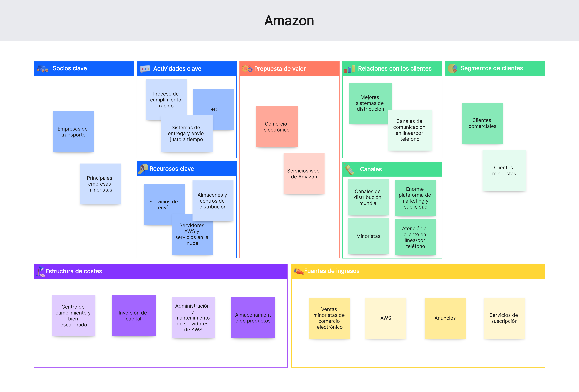
Task: Select the Canales de distribución mundial note
Action: tap(368, 197)
